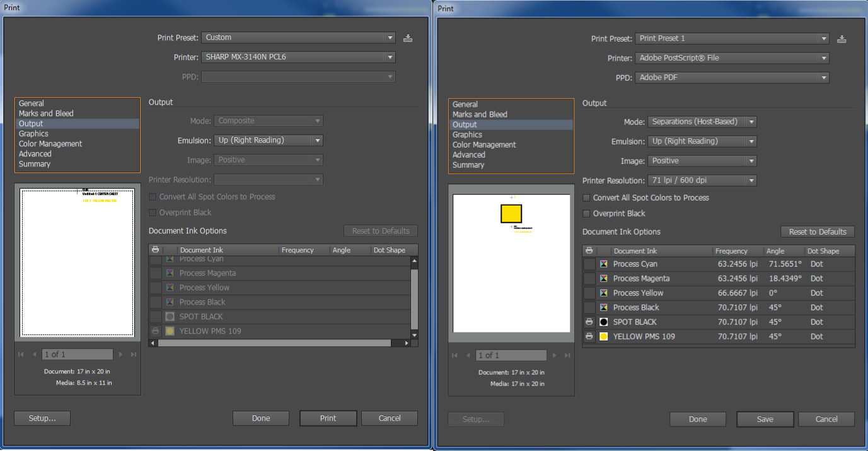Click printer column header icon, left ink table
Screen dimensions: 868x451
pyautogui.click(x=155, y=250)
